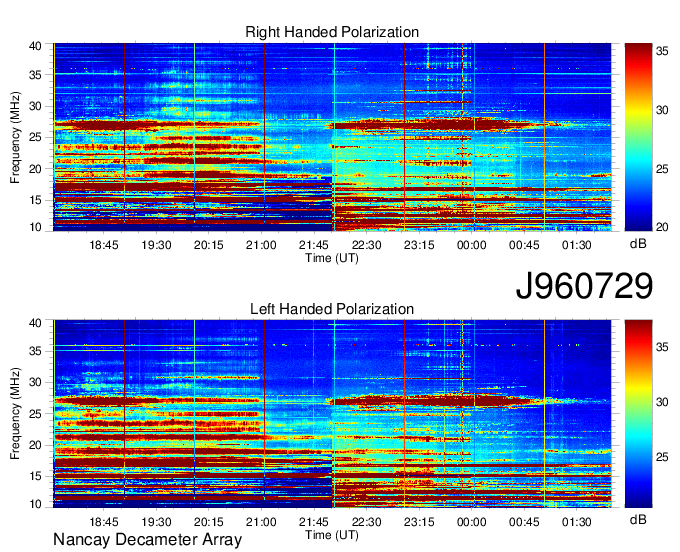680x552 pixels.
Task: Click the '01:30' time tick under the upper plot
Action: click(x=576, y=245)
